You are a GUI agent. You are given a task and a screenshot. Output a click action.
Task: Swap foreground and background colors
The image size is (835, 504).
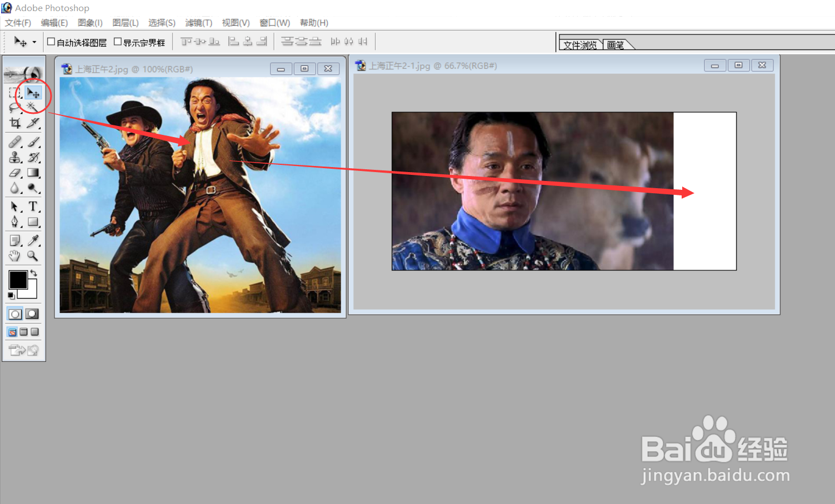point(34,273)
